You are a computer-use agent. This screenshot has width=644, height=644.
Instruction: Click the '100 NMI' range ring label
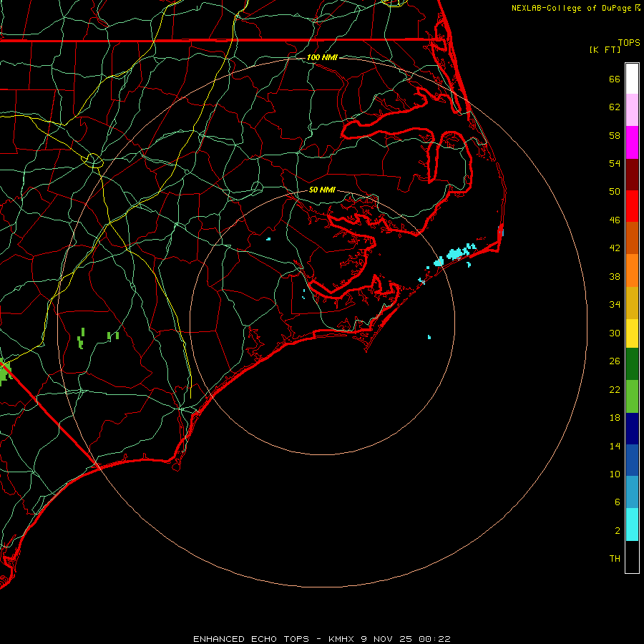(322, 57)
